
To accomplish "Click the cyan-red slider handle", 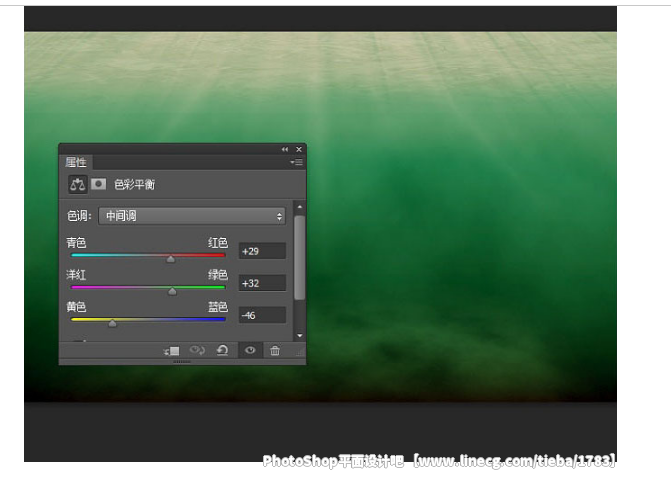I will pyautogui.click(x=170, y=259).
